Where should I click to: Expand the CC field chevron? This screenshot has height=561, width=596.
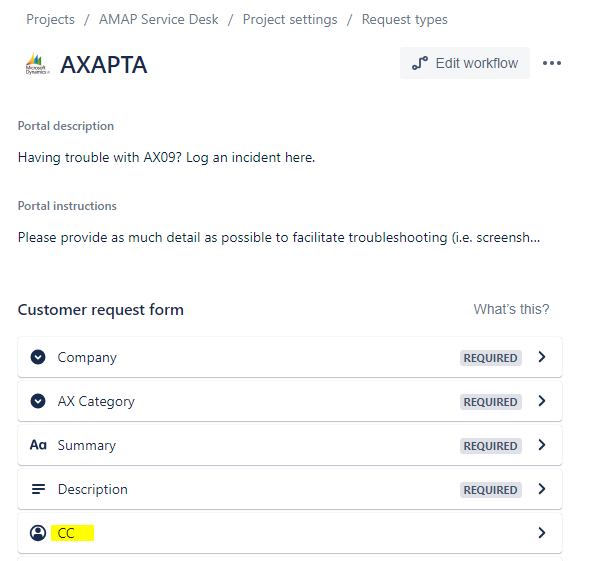542,532
